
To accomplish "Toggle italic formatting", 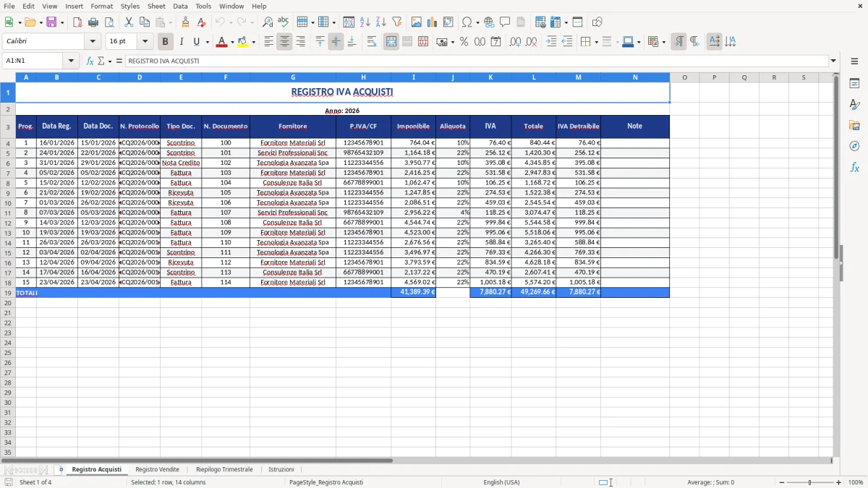I will tap(181, 41).
